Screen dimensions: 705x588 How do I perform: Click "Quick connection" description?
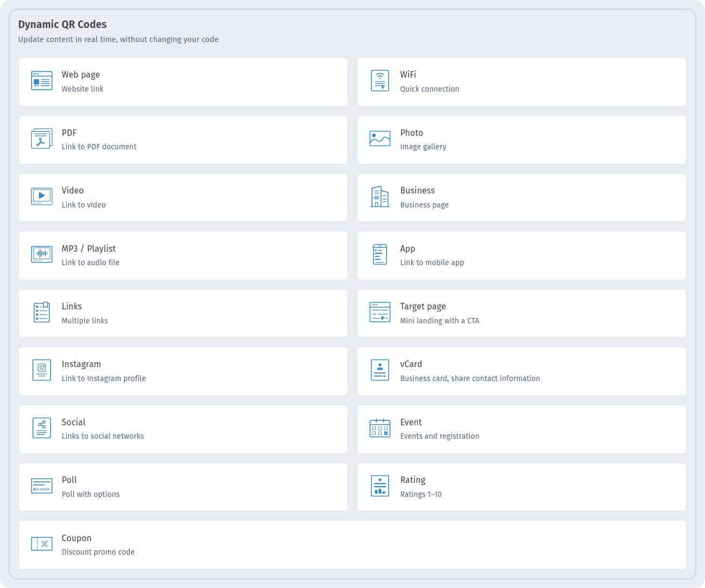point(430,89)
